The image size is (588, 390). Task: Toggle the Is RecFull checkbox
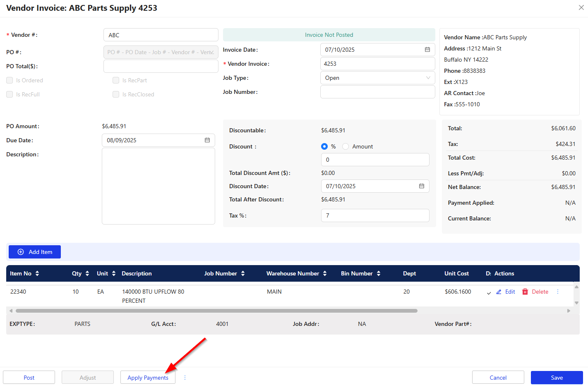click(x=10, y=94)
